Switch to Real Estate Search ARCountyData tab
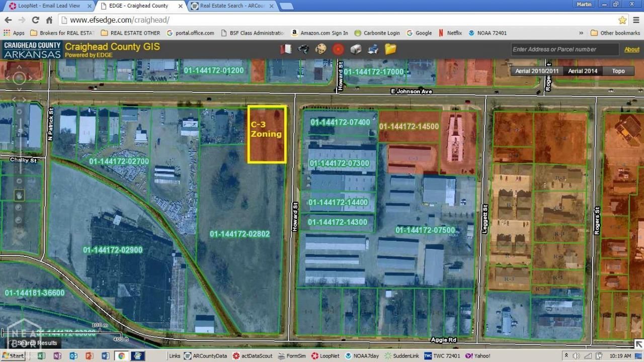This screenshot has width=644, height=362. [x=232, y=6]
